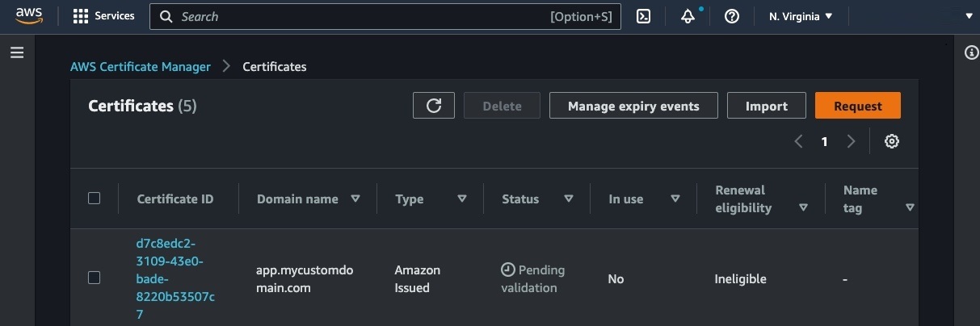Go to AWS Certificate Manager breadcrumb
The height and width of the screenshot is (326, 980).
[141, 66]
